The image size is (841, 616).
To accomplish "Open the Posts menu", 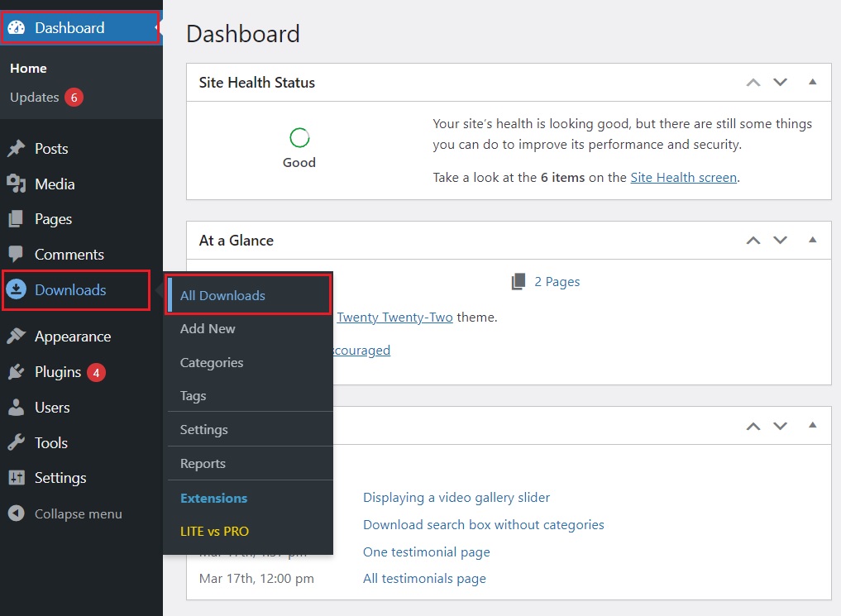I will click(81, 149).
